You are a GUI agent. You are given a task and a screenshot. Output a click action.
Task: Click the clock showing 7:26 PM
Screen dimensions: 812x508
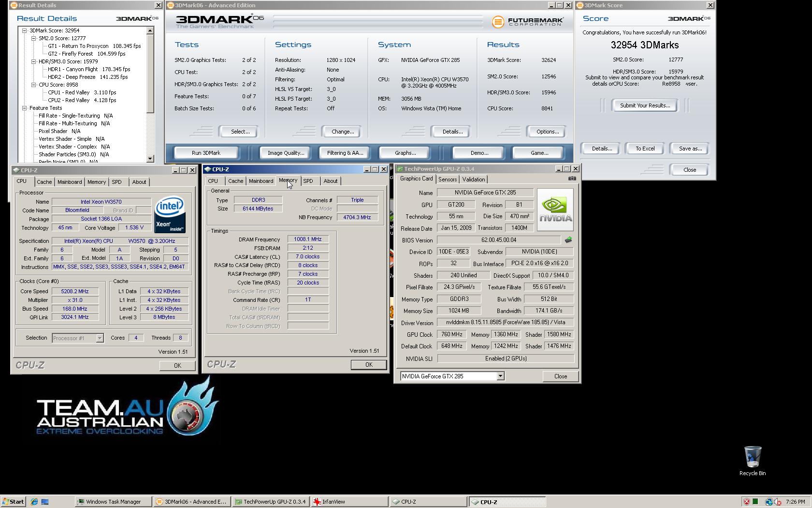coord(796,502)
